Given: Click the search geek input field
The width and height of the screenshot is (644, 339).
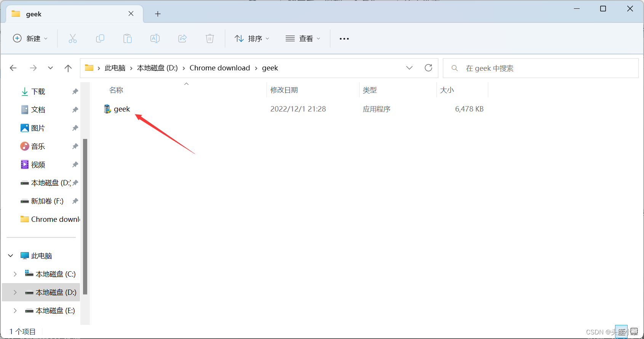Looking at the screenshot, I should point(541,68).
